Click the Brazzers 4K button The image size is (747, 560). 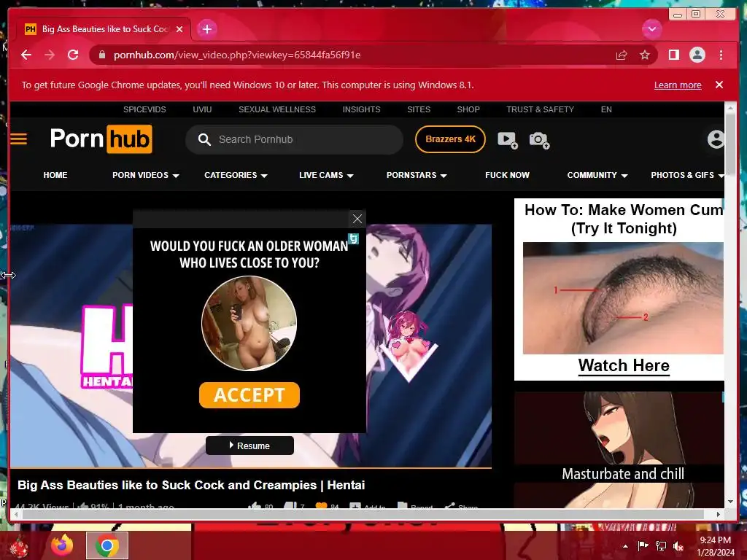(450, 139)
